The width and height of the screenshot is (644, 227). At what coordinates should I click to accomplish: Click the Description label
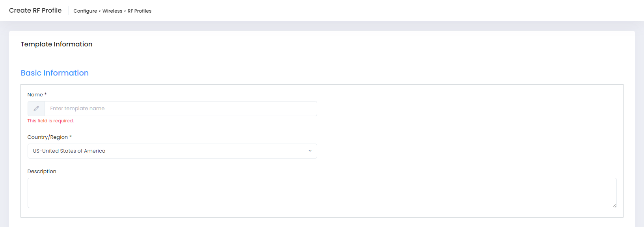(42, 172)
